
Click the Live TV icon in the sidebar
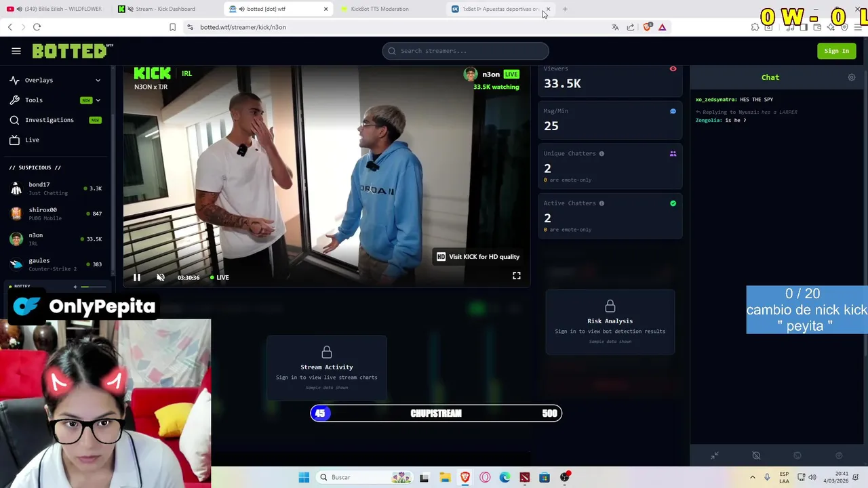[x=14, y=140]
